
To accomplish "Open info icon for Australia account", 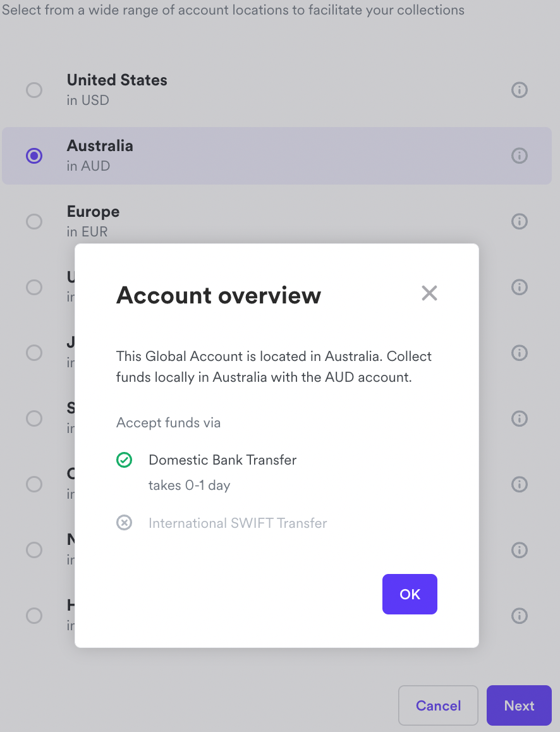I will [x=520, y=156].
